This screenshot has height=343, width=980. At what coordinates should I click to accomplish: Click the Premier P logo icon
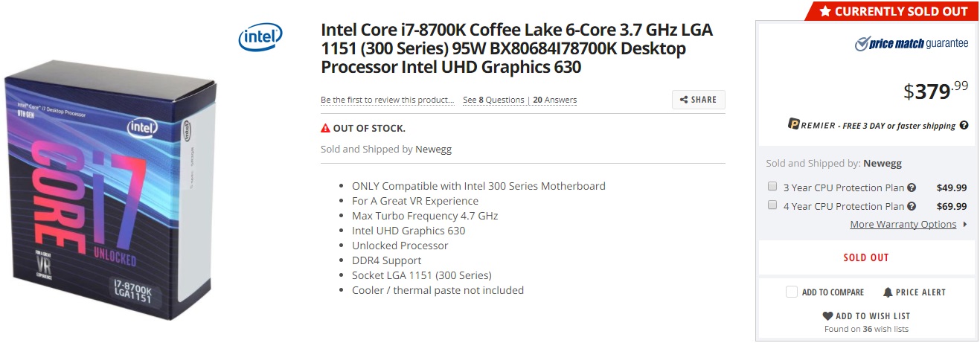794,124
